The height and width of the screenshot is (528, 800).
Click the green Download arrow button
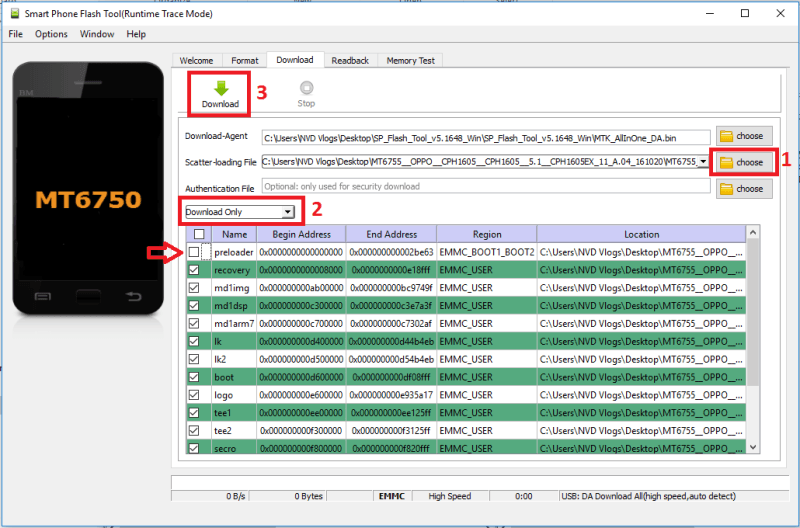click(220, 94)
